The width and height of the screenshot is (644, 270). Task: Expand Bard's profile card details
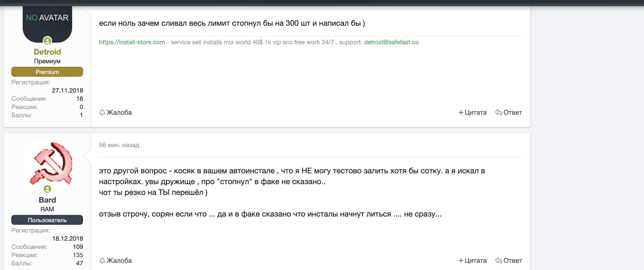pos(47,247)
